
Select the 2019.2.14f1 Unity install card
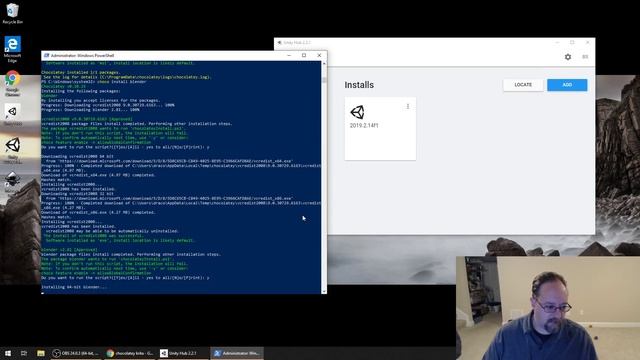(380, 129)
